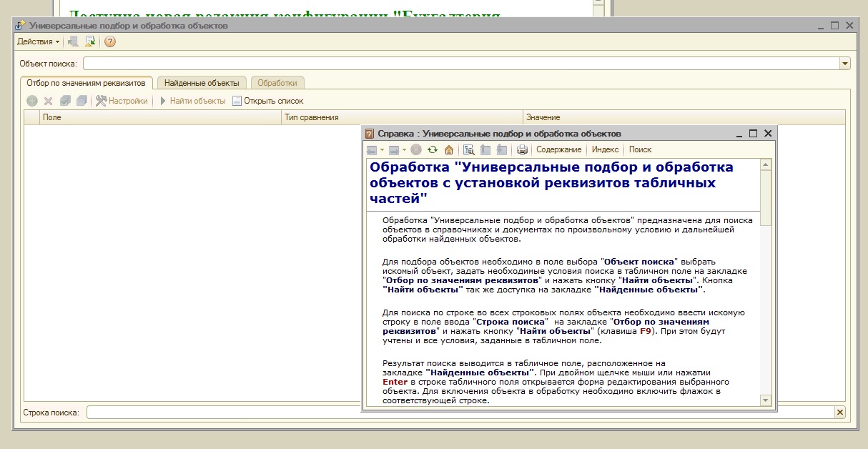This screenshot has height=449, width=868.
Task: Open the Действия dropdown menu
Action: [39, 41]
